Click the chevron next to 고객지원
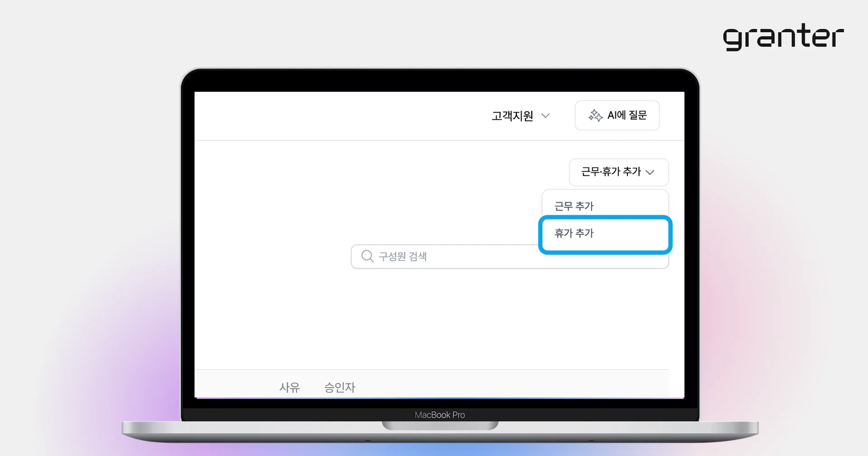This screenshot has width=868, height=456. [x=546, y=116]
